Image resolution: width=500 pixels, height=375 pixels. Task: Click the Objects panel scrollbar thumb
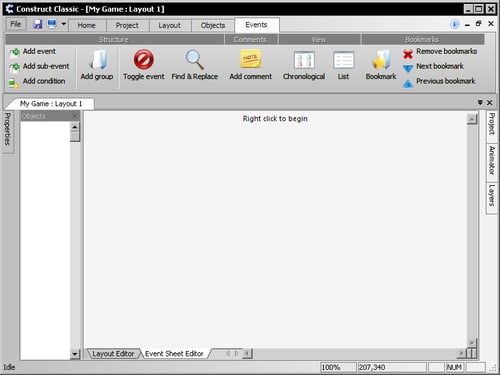click(75, 137)
